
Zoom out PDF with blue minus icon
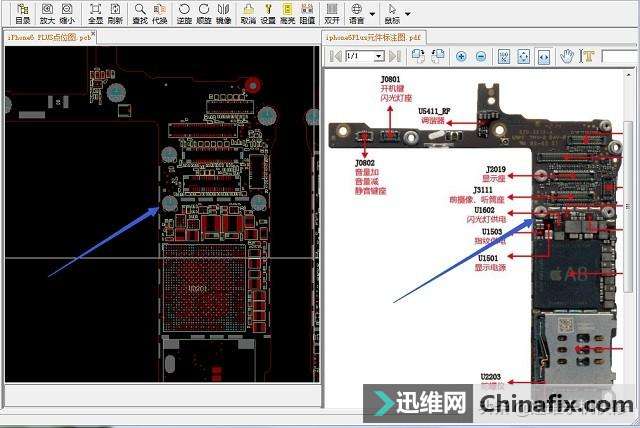[481, 56]
